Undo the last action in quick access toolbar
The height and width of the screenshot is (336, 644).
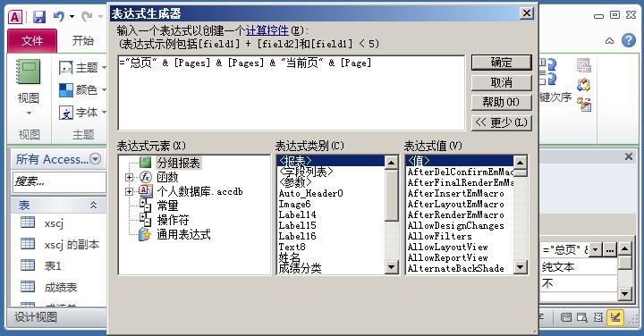pyautogui.click(x=59, y=17)
